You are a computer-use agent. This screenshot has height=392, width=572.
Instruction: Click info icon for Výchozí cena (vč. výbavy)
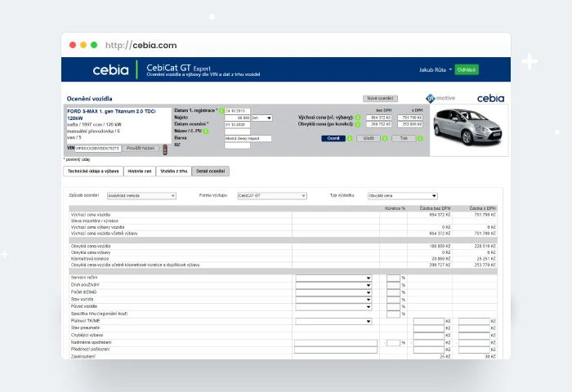point(358,118)
